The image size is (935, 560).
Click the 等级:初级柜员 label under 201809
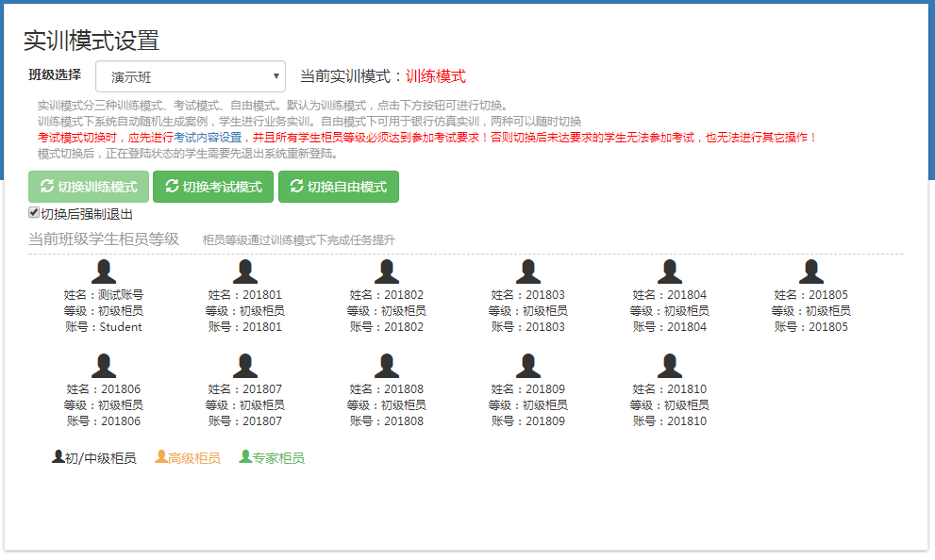click(x=528, y=405)
